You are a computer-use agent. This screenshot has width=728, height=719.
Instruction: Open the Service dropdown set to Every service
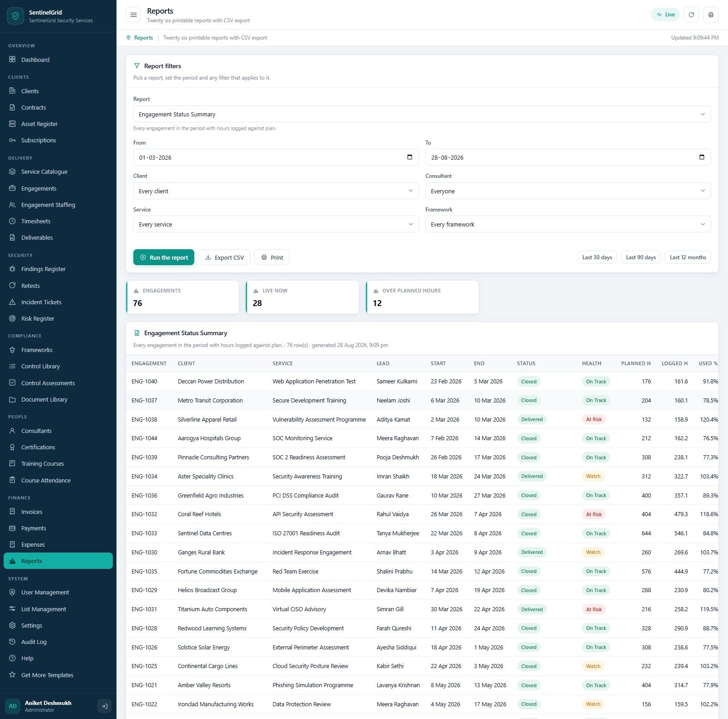pyautogui.click(x=276, y=224)
